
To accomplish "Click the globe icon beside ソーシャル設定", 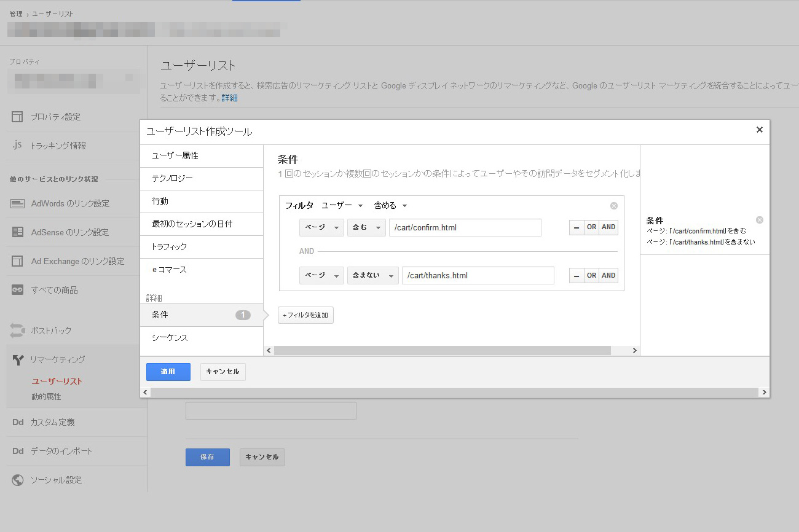I will 18,480.
